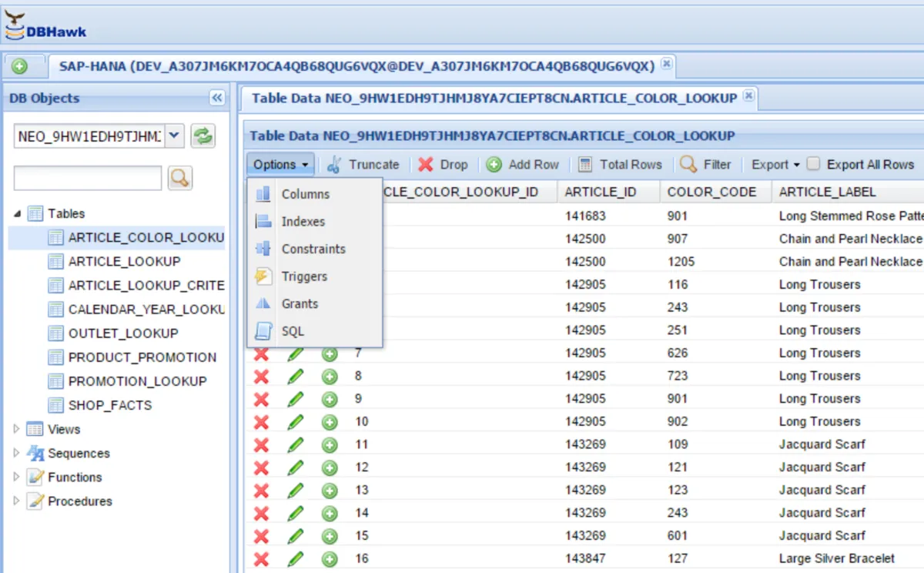Click pencil edit icon for row 12

[x=296, y=467]
